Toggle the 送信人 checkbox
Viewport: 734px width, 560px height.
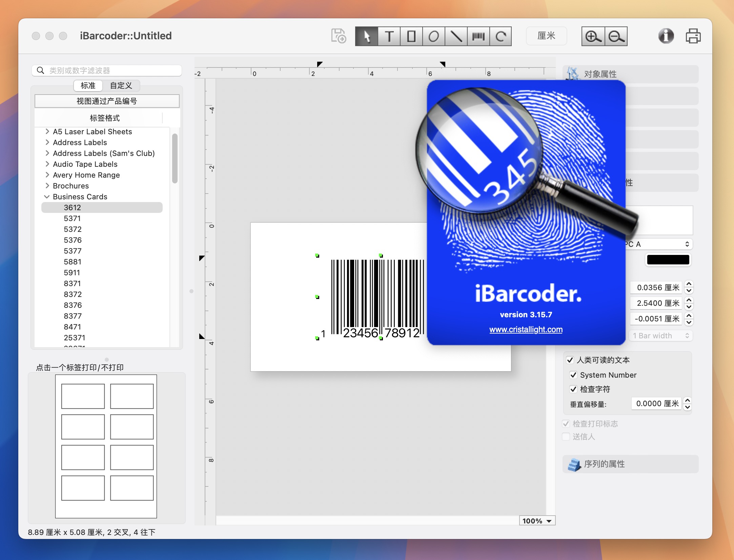click(x=566, y=437)
